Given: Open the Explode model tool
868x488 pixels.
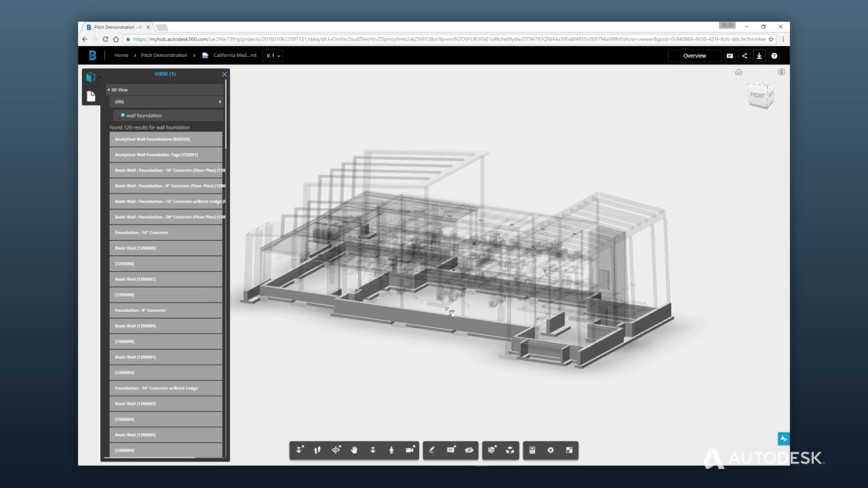Looking at the screenshot, I should point(511,450).
